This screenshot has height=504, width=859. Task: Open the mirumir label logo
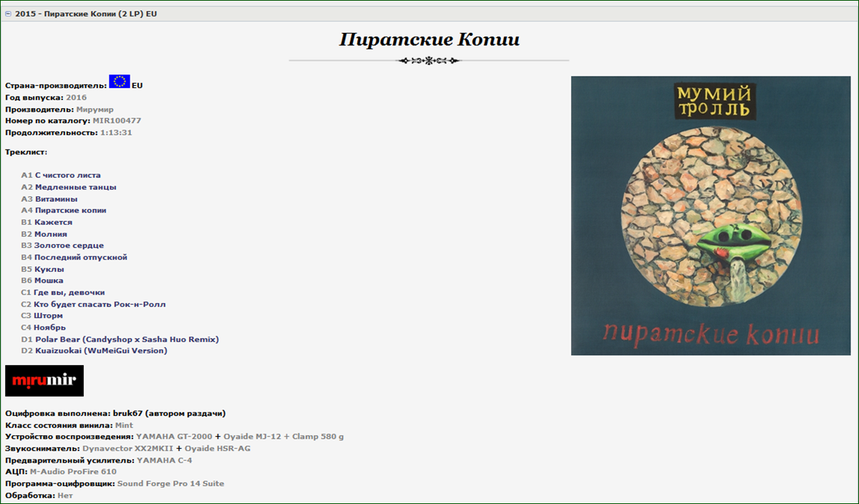tap(44, 381)
